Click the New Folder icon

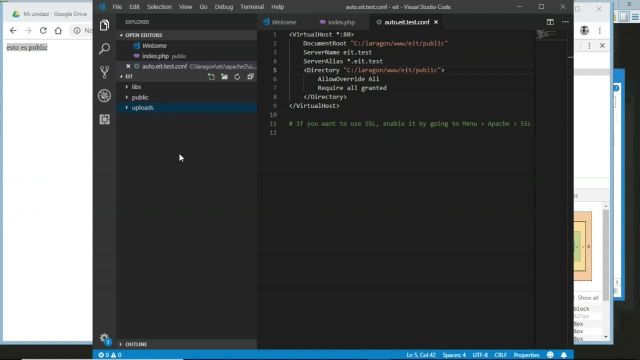tap(224, 77)
